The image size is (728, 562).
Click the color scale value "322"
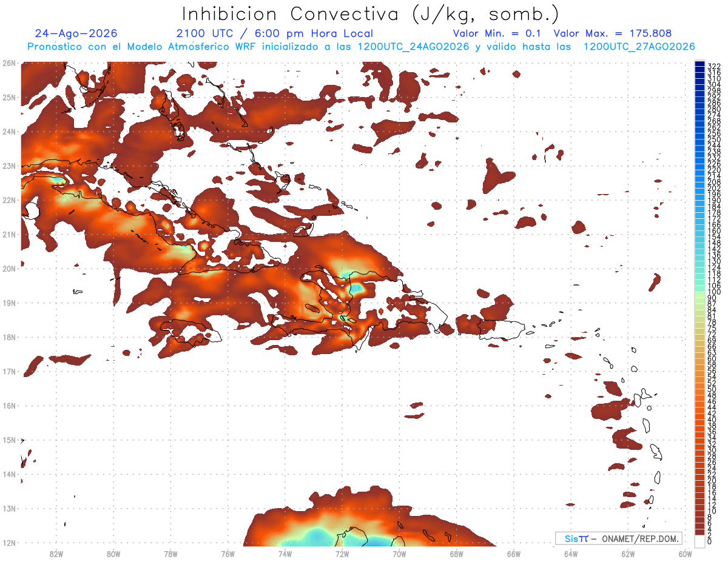tap(714, 66)
